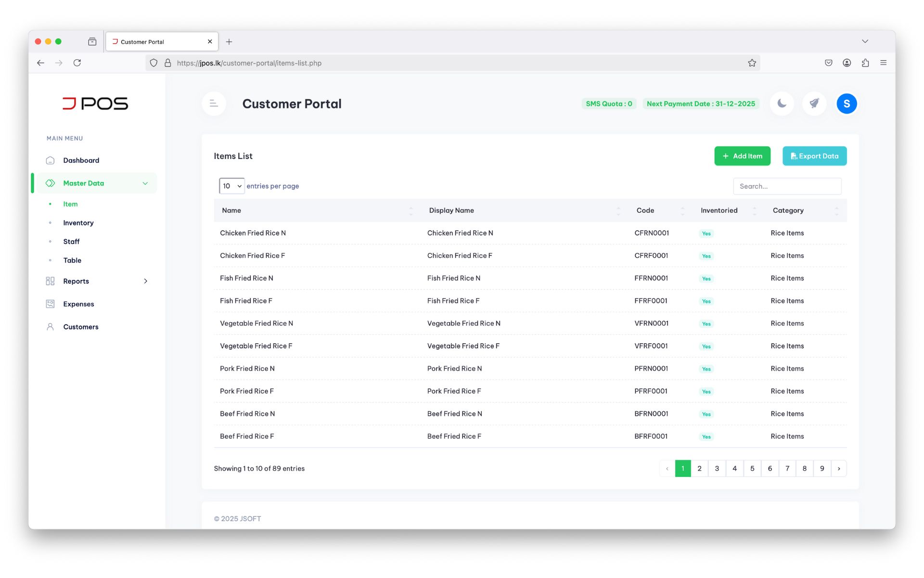The height and width of the screenshot is (578, 924).
Task: Collapse the sidebar with the hamburger icon
Action: (x=214, y=104)
